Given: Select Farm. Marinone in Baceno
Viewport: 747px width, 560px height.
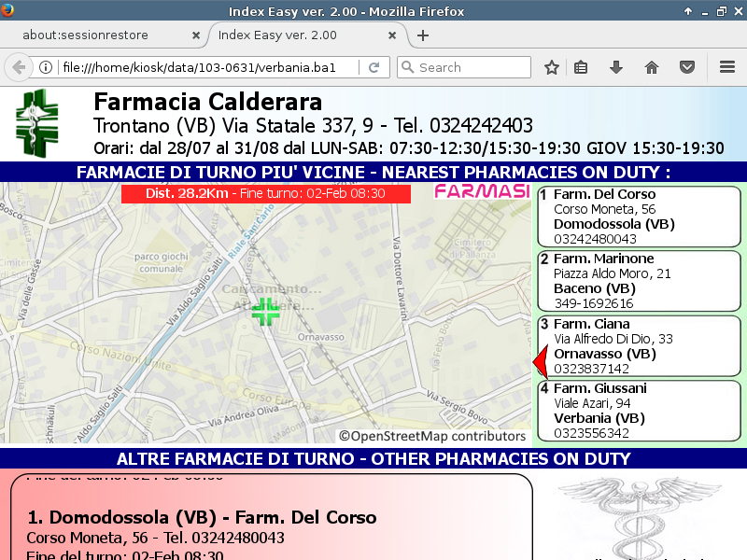Looking at the screenshot, I should [x=639, y=281].
